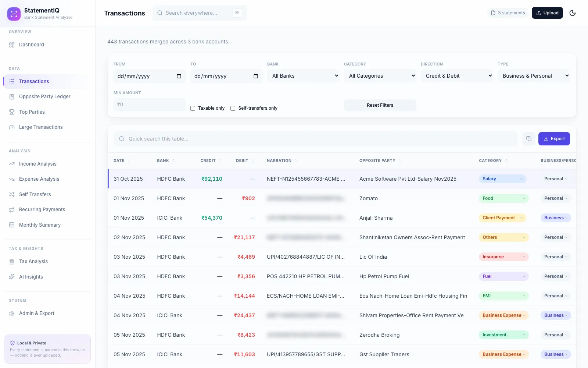Click the search magnifier icon in the top bar
Viewport: 588px width, 368px height.
coord(160,13)
